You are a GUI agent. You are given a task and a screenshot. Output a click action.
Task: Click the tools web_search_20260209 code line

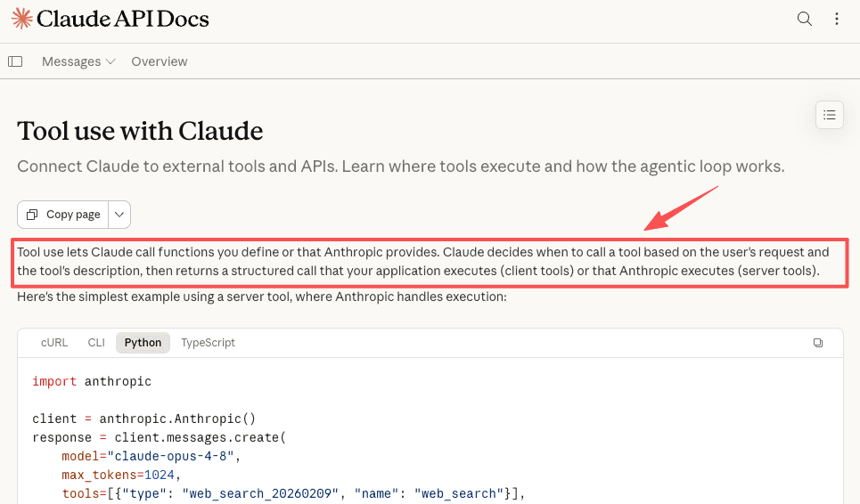coord(293,493)
